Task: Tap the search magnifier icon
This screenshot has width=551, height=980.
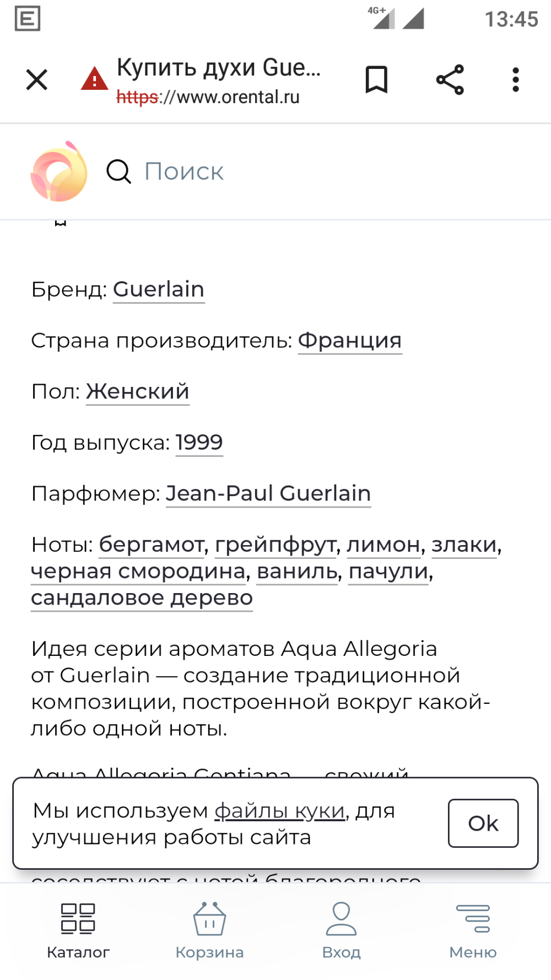Action: 118,171
